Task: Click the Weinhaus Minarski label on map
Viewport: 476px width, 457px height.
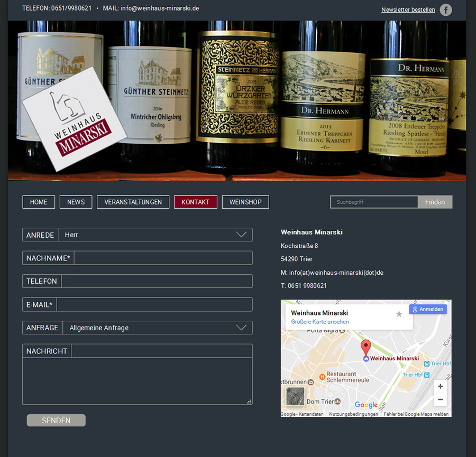Action: pyautogui.click(x=395, y=358)
